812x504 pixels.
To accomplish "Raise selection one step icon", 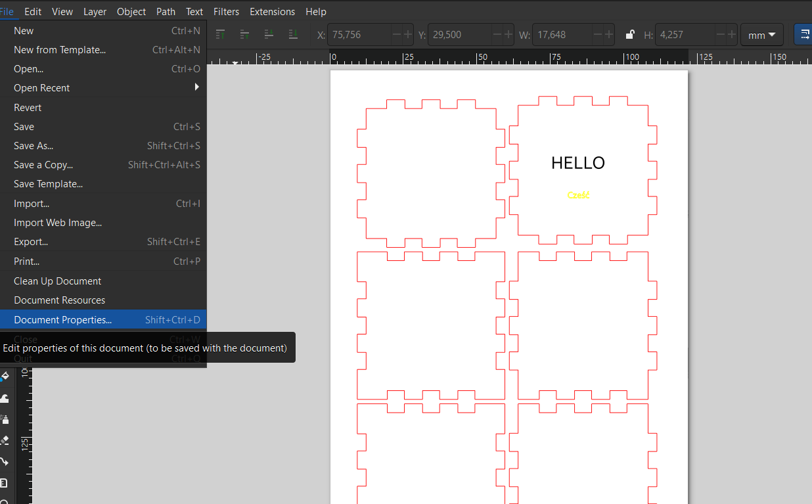I will [x=245, y=34].
